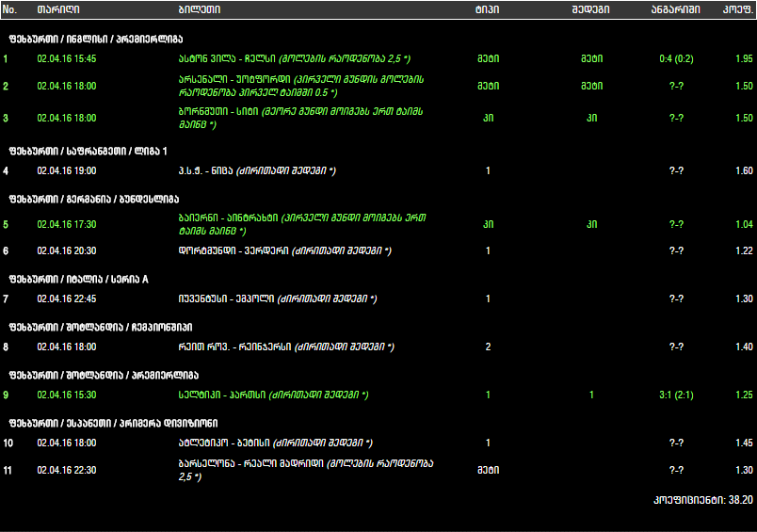Select the 'ფეხბურთი / ესპანეთი / პრიმერა დივიზიონი' heading
This screenshot has width=757, height=532.
click(x=113, y=424)
